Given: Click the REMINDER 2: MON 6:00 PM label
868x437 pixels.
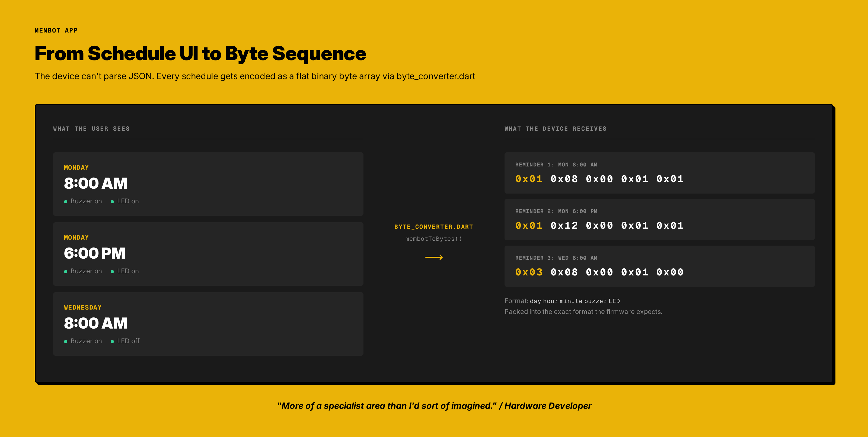Looking at the screenshot, I should pyautogui.click(x=556, y=211).
